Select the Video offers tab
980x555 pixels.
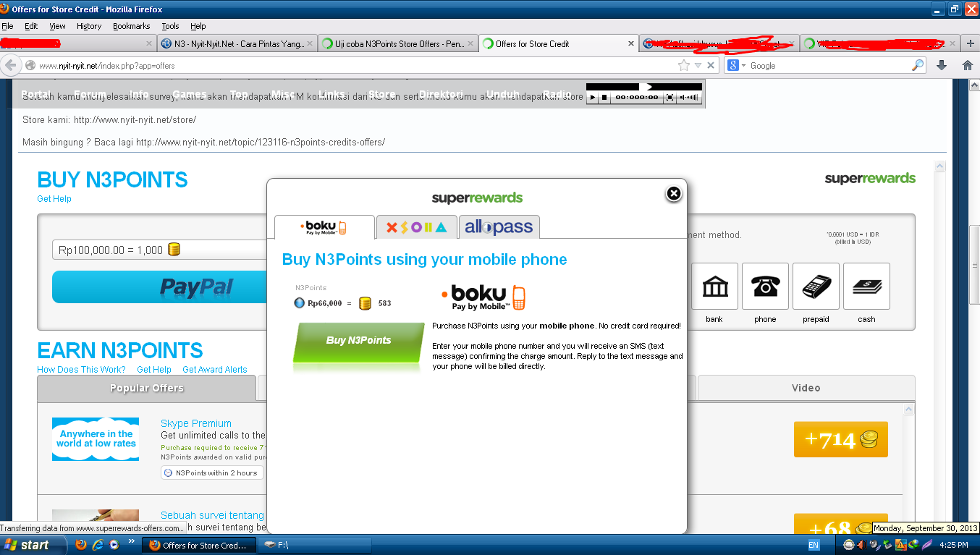[806, 388]
